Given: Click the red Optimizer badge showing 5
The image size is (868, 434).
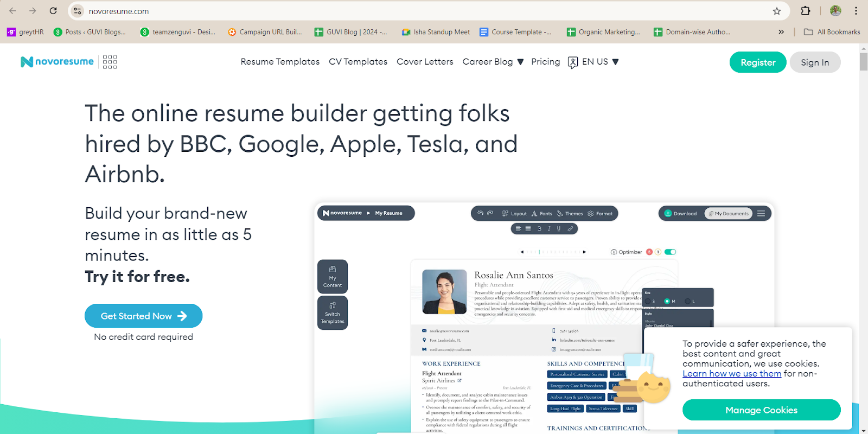Looking at the screenshot, I should [649, 252].
